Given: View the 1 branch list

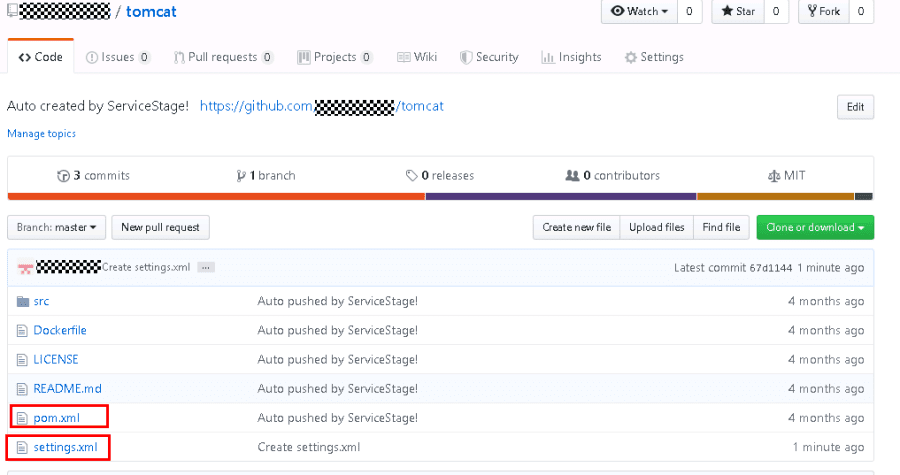Looking at the screenshot, I should click(266, 176).
